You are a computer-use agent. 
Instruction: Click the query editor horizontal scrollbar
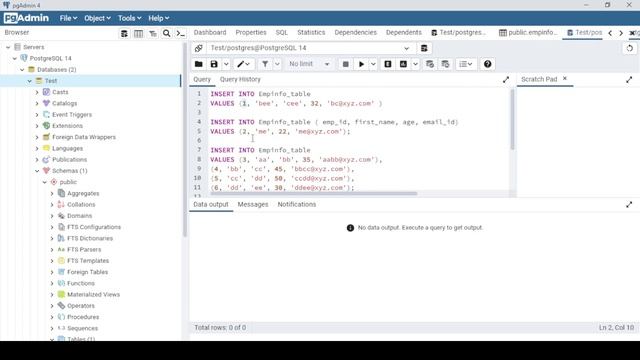point(313,194)
